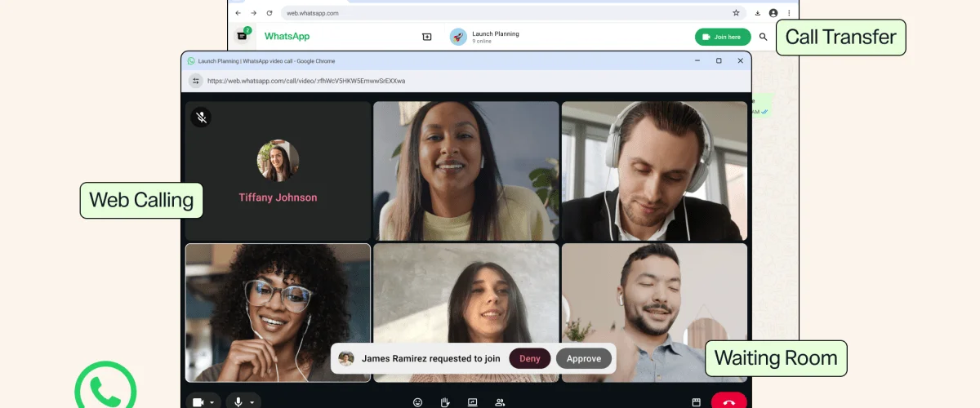
Task: Click the muted microphone indicator on Tiffany's tile
Action: [201, 117]
